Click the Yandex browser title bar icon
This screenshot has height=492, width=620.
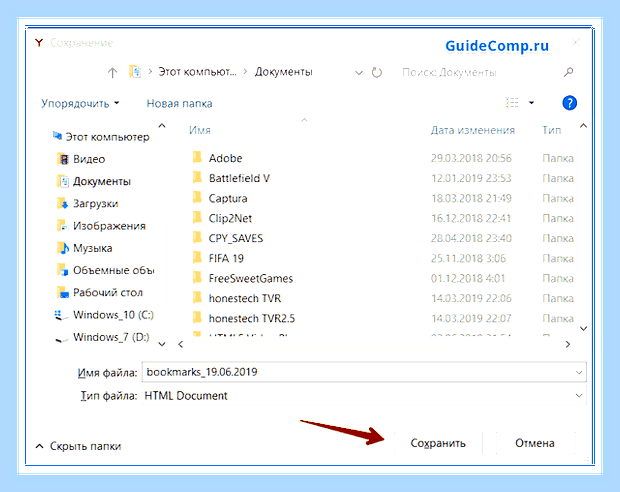pyautogui.click(x=39, y=43)
